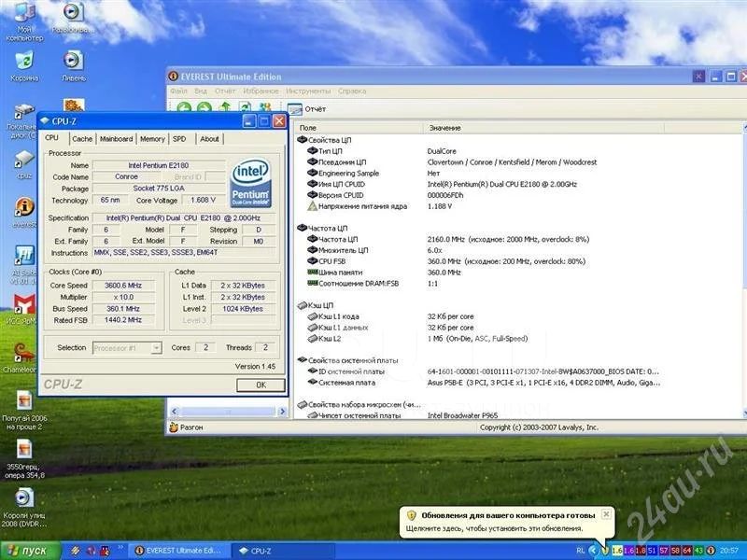Open the Файл menu in EVEREST
The height and width of the screenshot is (560, 747).
(178, 91)
